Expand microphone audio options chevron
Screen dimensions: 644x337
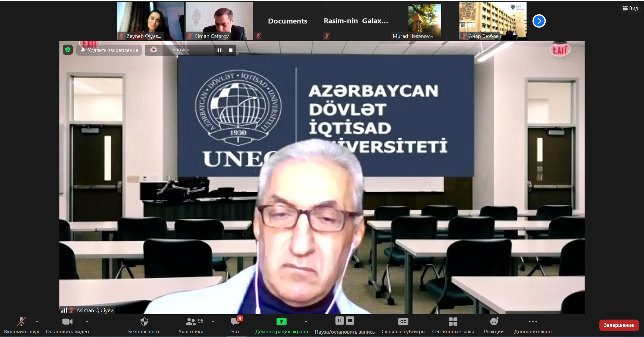point(37,321)
